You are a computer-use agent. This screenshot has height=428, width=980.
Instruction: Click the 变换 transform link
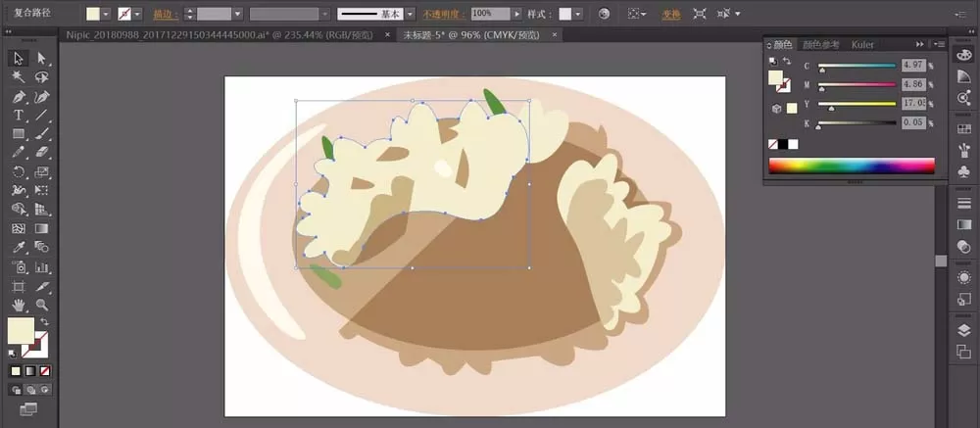pos(670,14)
